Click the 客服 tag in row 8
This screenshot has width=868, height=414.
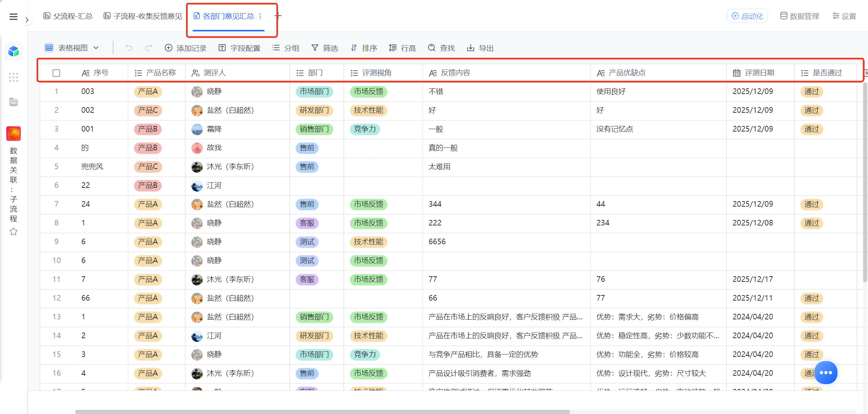[307, 223]
